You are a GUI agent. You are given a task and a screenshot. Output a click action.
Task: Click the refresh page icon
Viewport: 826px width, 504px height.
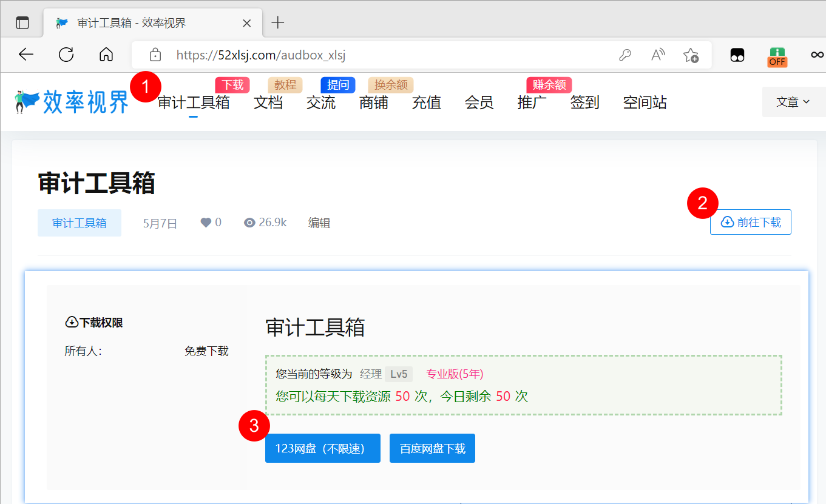point(66,55)
